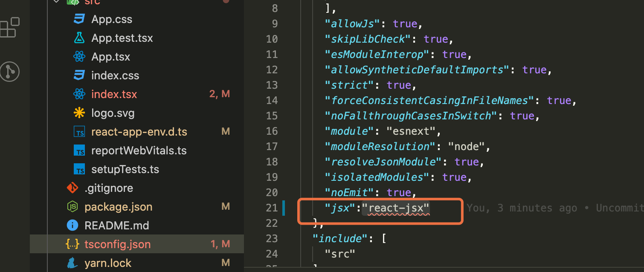Click the "allowSyntheticDefaultImports" key
Image resolution: width=644 pixels, height=272 pixels.
[x=417, y=69]
